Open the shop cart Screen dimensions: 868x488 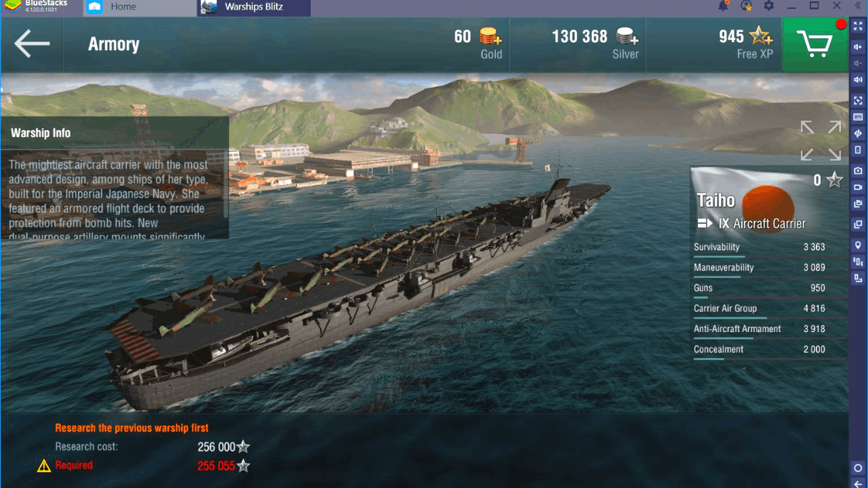pyautogui.click(x=814, y=45)
